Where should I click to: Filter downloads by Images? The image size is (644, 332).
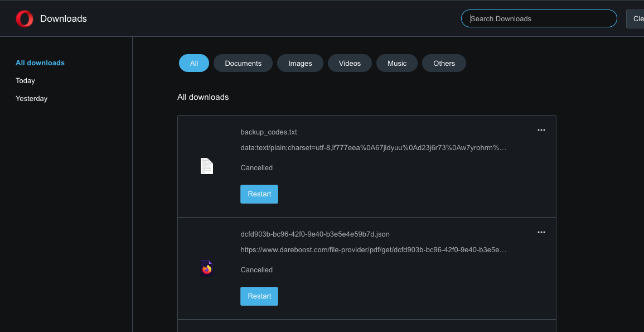pos(300,63)
